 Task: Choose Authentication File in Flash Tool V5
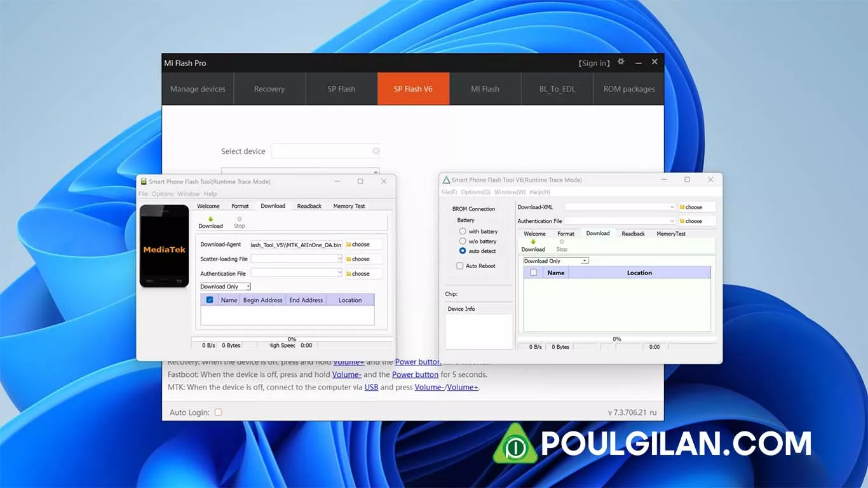pos(363,273)
